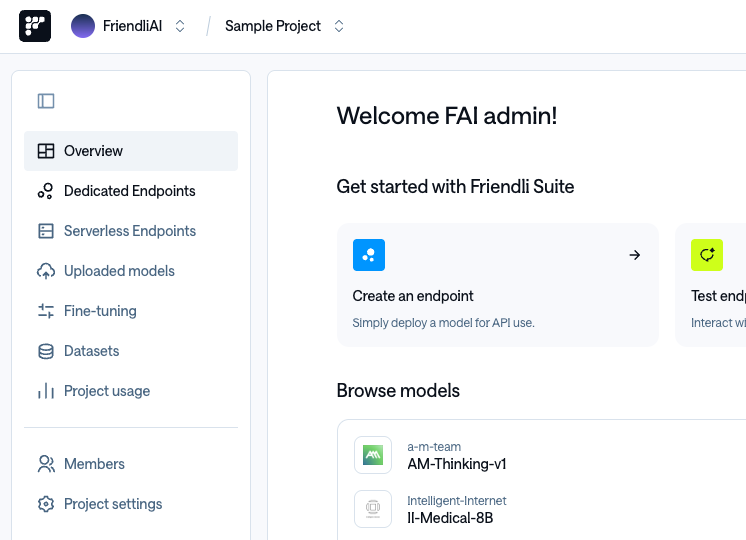This screenshot has height=540, width=746.
Task: Go to Serverless Endpoints page
Action: pyautogui.click(x=130, y=231)
